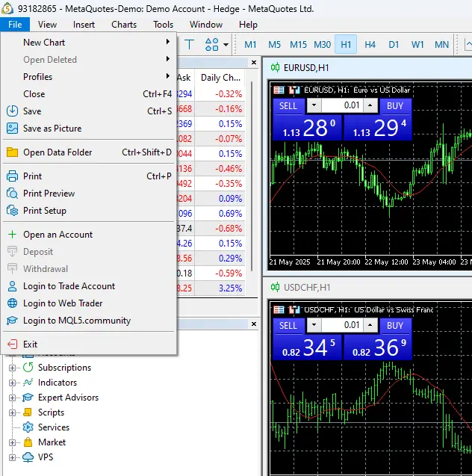Toggle the M15 timeframe button

pos(298,45)
